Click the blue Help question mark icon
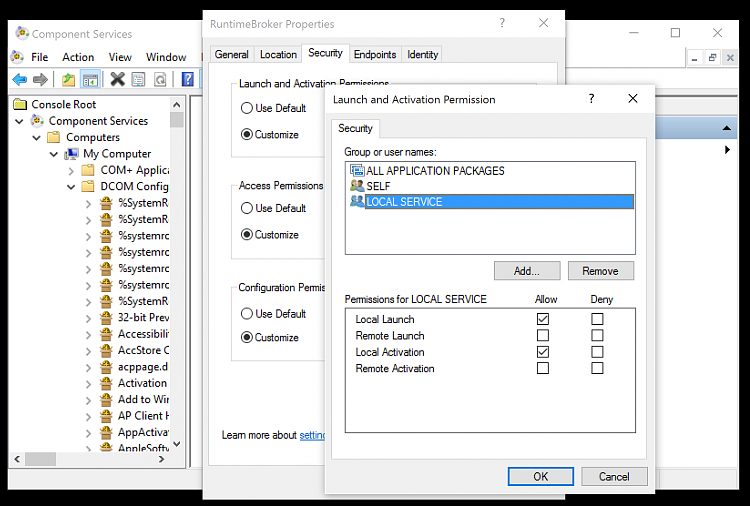750x506 pixels. click(188, 79)
